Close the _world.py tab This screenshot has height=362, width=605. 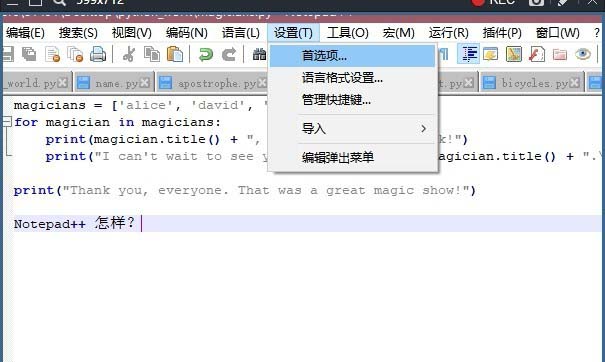click(x=63, y=83)
